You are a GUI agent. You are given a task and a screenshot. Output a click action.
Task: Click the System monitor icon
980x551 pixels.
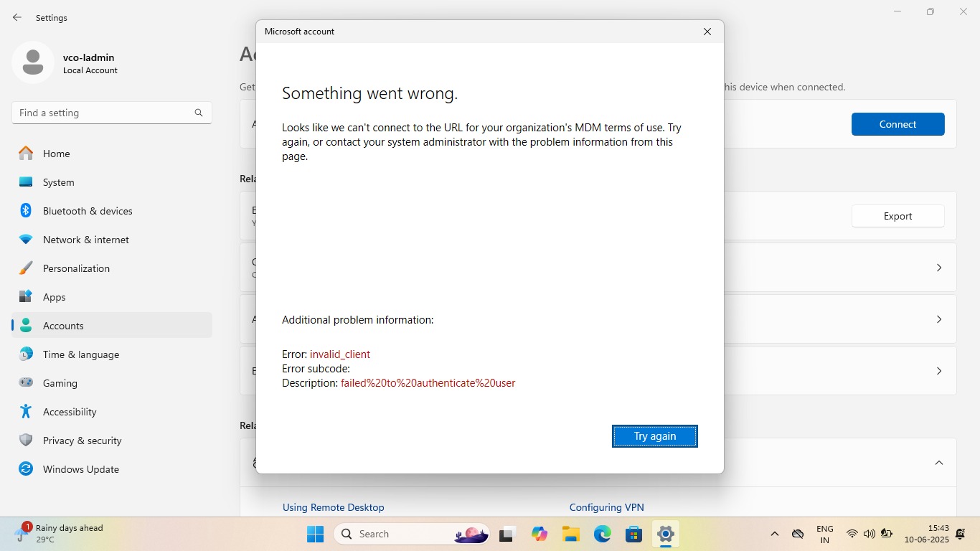point(26,182)
